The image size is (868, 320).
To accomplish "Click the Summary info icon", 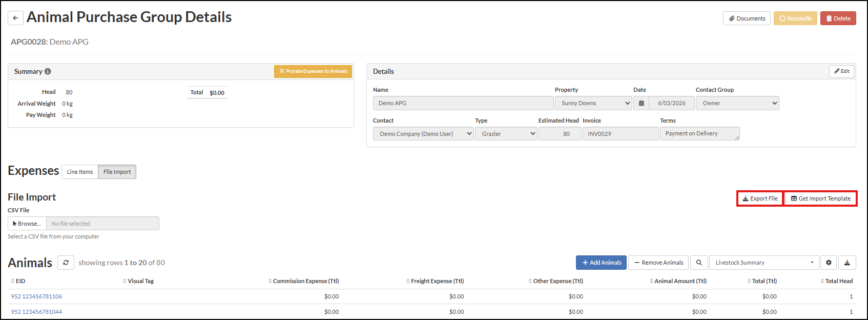I will tap(48, 71).
